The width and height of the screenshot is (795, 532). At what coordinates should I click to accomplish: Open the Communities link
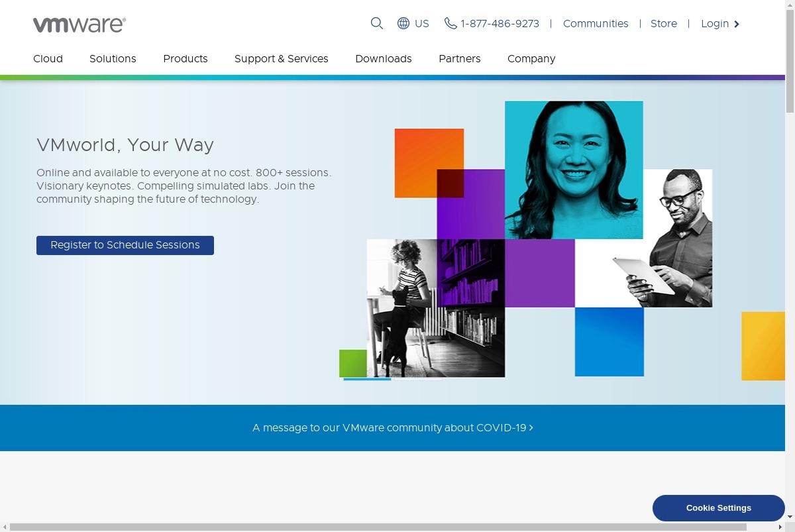[x=596, y=23]
